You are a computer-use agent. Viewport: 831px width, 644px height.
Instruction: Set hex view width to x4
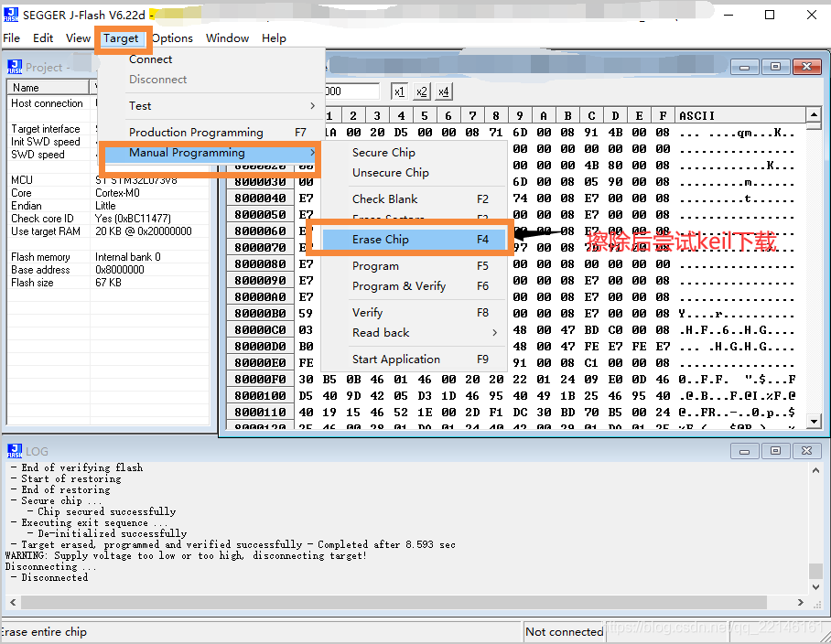(x=444, y=91)
